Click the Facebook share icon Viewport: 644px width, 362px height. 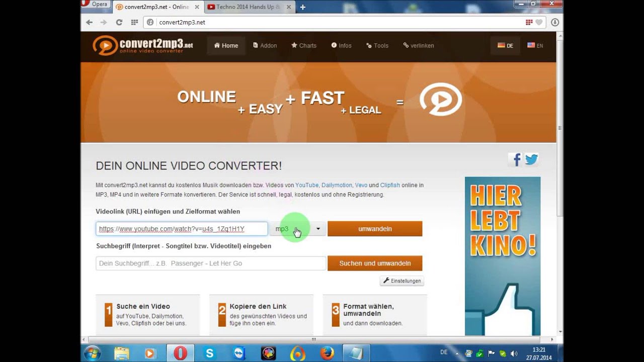pos(516,160)
